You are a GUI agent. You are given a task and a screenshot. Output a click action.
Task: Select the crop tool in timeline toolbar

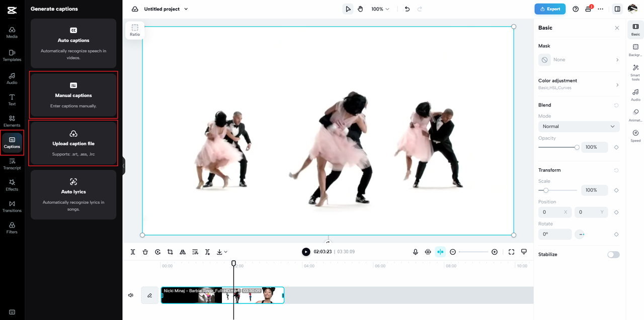pyautogui.click(x=170, y=252)
